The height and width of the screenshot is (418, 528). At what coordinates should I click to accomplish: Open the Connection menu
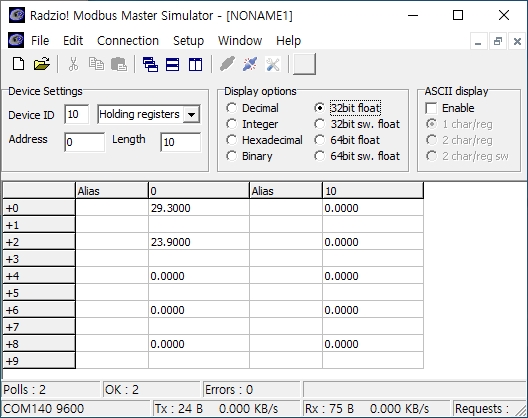click(x=128, y=41)
